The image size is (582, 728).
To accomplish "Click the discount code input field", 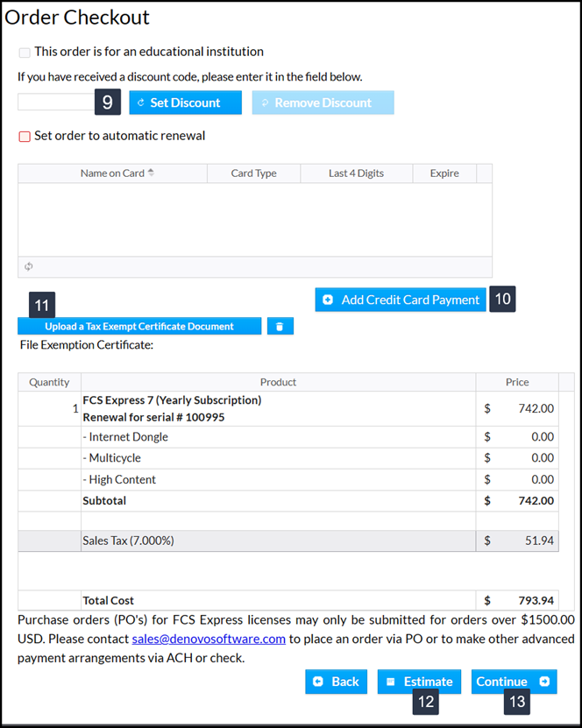I will click(55, 102).
